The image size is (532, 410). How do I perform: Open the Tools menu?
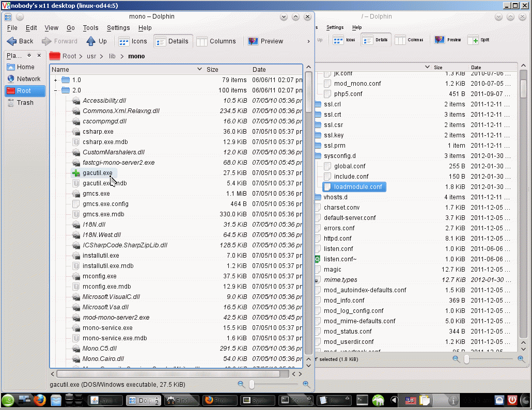tap(90, 28)
